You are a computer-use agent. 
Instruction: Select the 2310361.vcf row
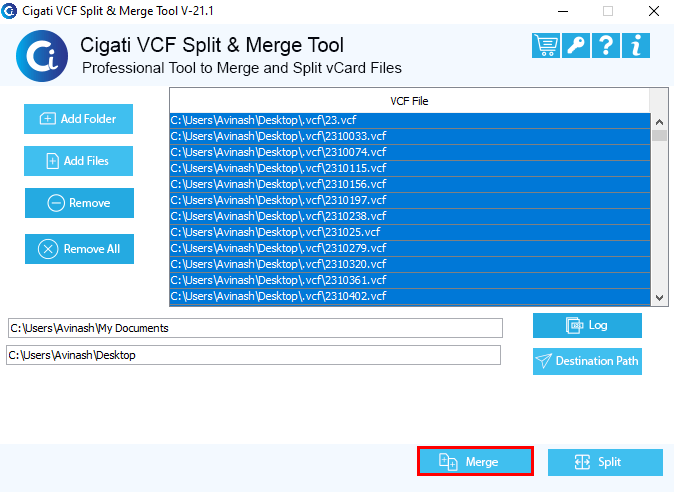[410, 280]
